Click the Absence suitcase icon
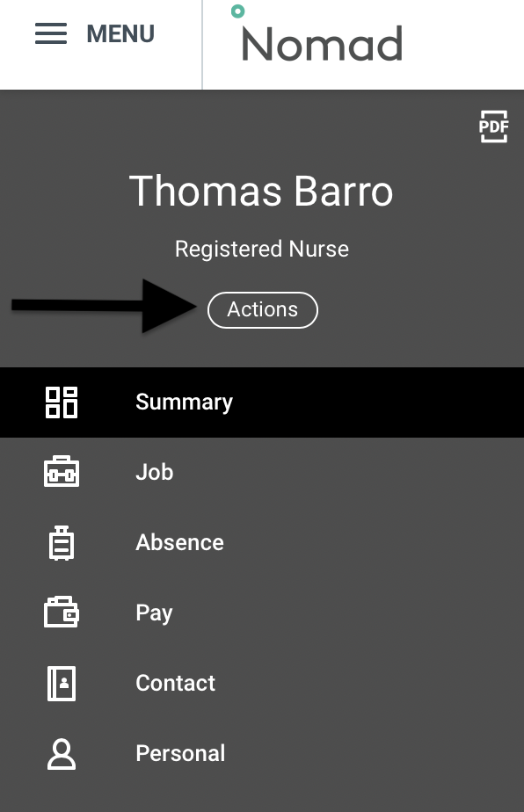Screen dimensions: 524x812 point(61,542)
